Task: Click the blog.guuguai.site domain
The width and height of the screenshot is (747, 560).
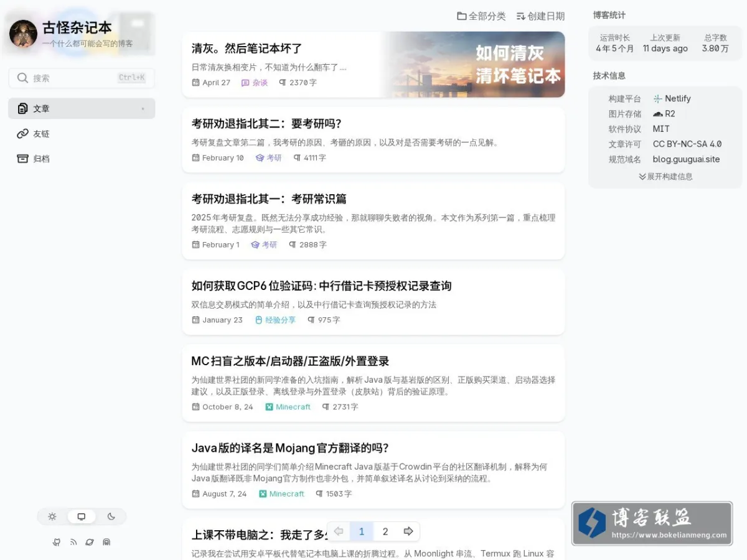Action: [x=686, y=159]
